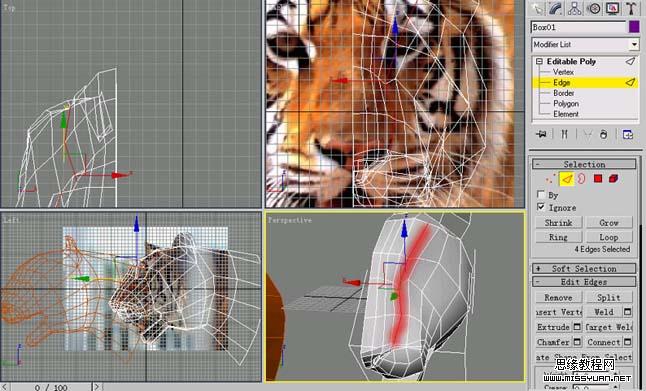Select Polygon red square icon

pos(598,178)
